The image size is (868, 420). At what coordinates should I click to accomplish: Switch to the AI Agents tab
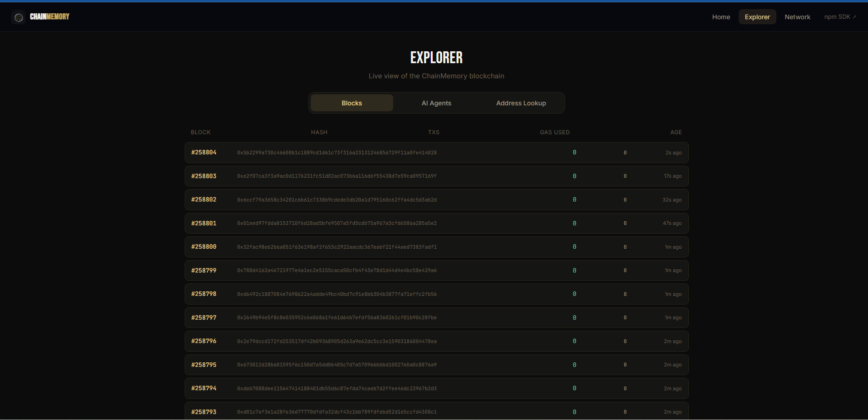tap(436, 103)
